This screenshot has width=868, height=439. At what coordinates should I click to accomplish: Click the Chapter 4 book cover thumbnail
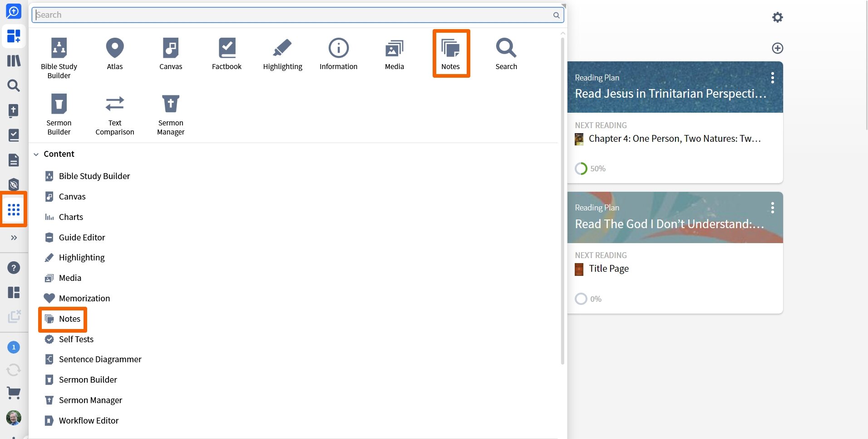(579, 139)
